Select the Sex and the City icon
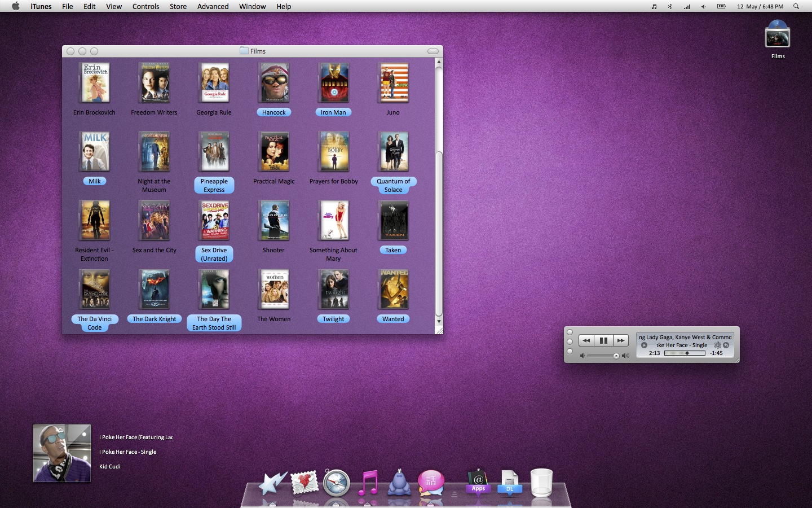Viewport: 812px width, 508px height. tap(155, 221)
